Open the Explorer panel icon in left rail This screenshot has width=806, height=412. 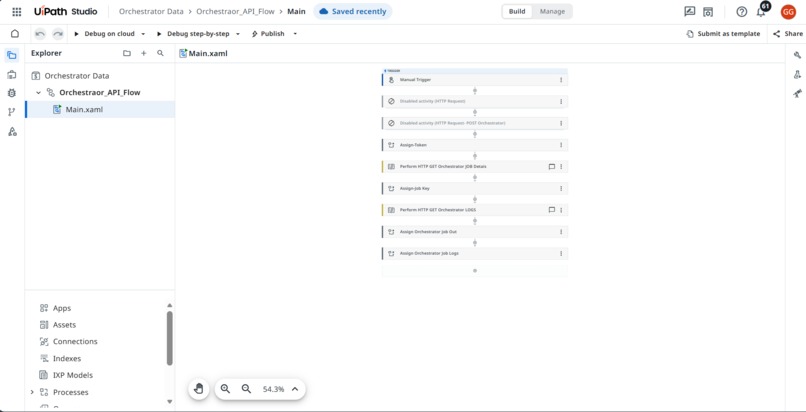(x=12, y=55)
